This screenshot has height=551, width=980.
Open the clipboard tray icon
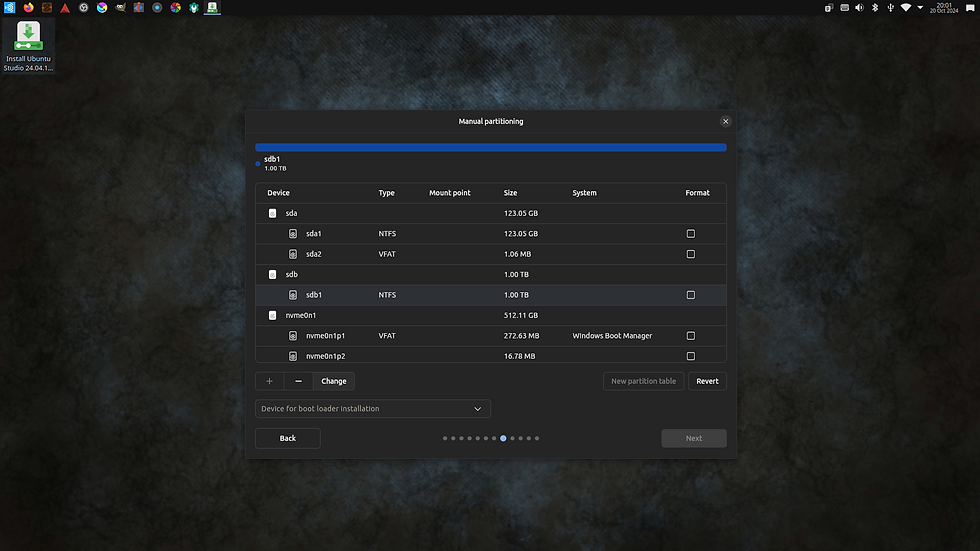[829, 7]
